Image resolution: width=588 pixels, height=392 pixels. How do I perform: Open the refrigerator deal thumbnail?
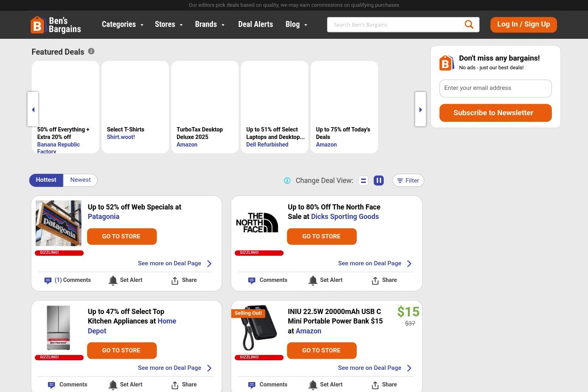pyautogui.click(x=59, y=327)
